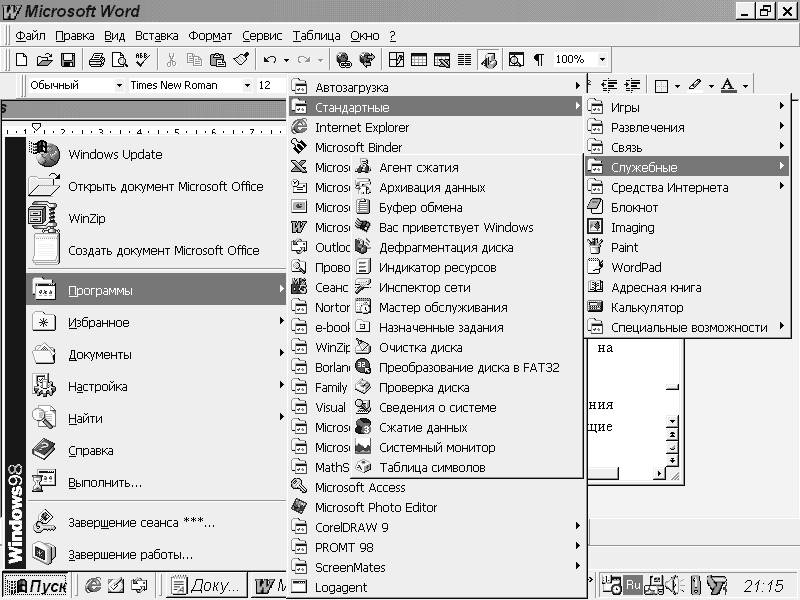Open Сведения о системе utility
This screenshot has height=600, width=800.
click(467, 407)
